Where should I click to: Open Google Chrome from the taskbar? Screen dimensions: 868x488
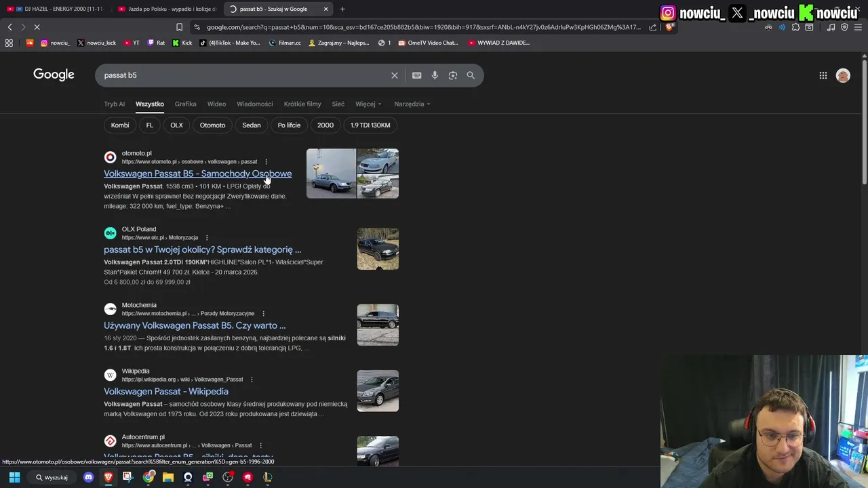pos(148,477)
